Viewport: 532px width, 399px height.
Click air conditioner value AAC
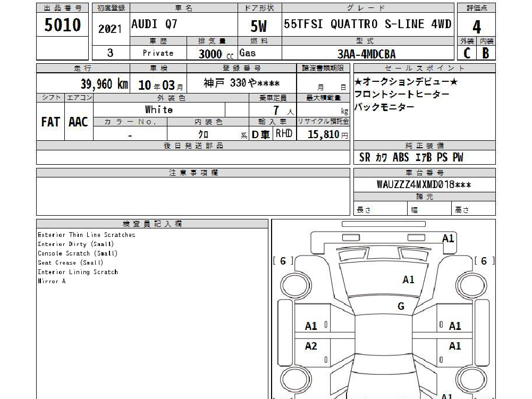pyautogui.click(x=78, y=122)
